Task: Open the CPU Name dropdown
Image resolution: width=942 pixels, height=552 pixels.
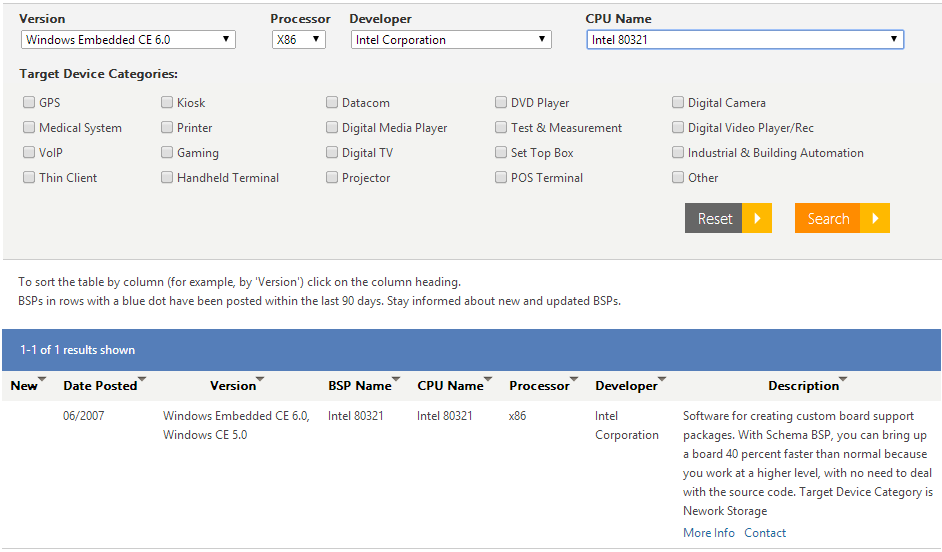Action: pos(745,40)
